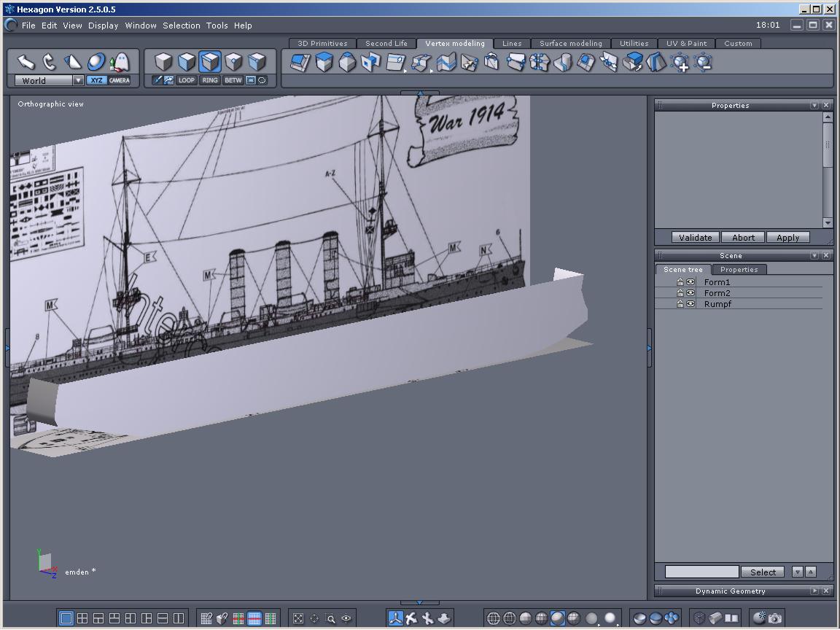Open the World coordinate system dropdown
The width and height of the screenshot is (840, 630).
pyautogui.click(x=78, y=81)
